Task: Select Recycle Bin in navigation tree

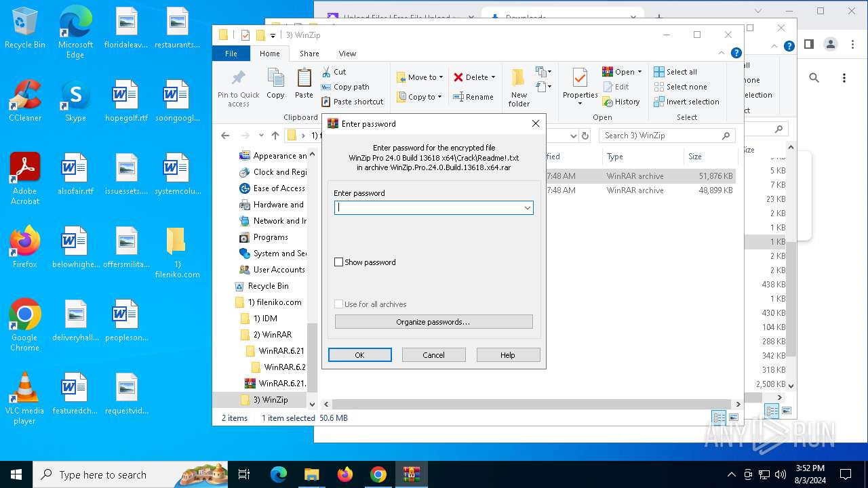Action: pos(268,286)
